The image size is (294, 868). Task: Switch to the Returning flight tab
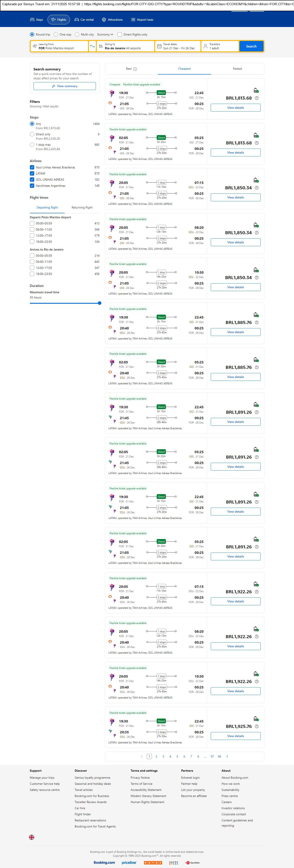(82, 208)
